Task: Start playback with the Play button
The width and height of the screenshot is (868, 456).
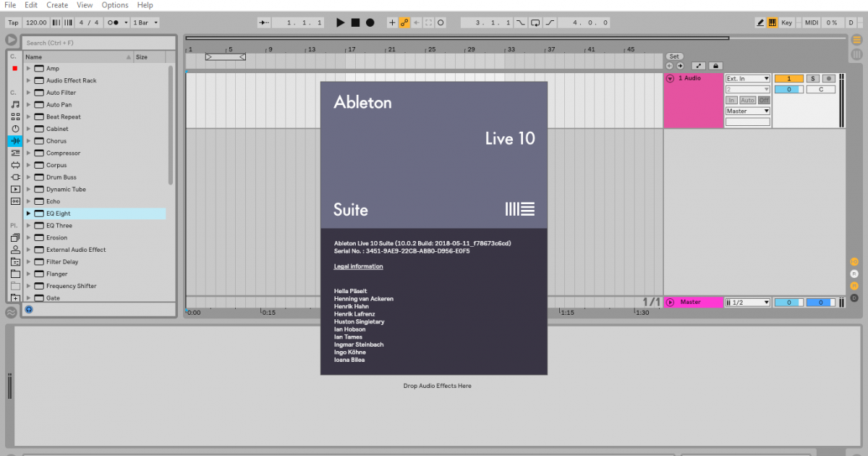Action: (341, 22)
